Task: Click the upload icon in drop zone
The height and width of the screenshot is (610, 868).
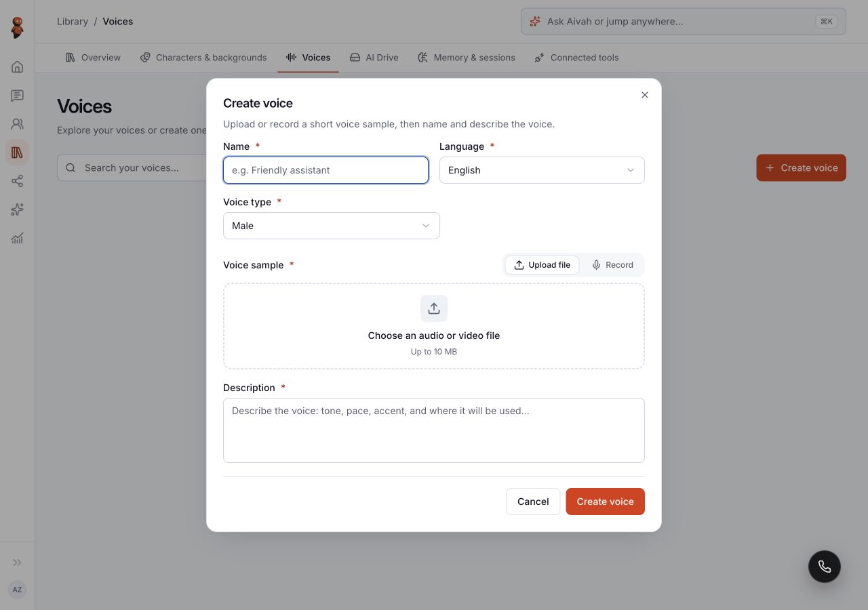Action: tap(434, 308)
